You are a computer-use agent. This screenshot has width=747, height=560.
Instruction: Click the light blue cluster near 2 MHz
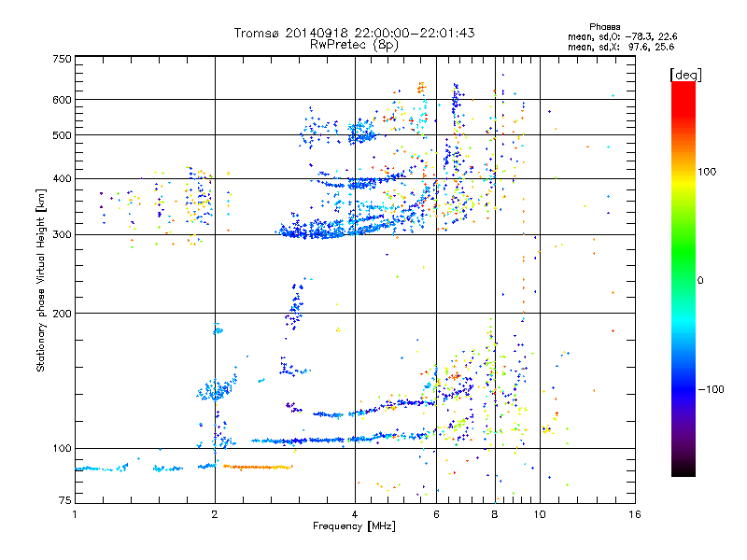[217, 390]
